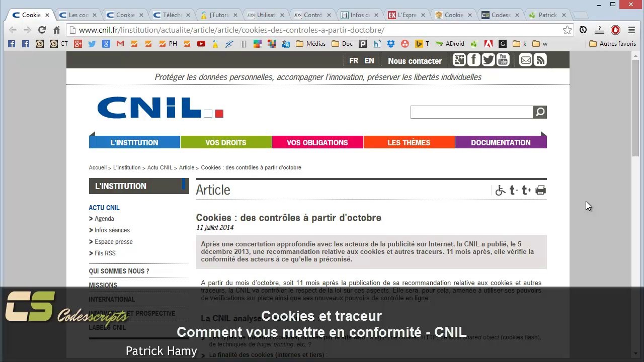Open the ADroid bookmark

(x=450, y=44)
